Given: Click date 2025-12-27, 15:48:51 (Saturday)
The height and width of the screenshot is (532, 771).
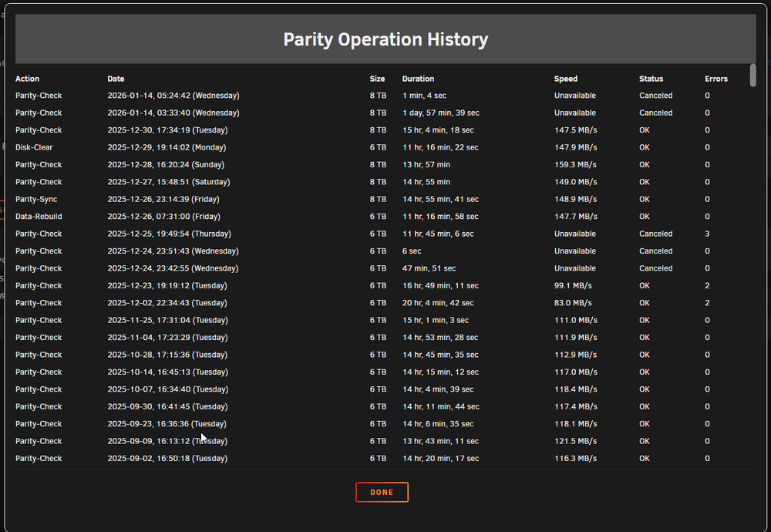Looking at the screenshot, I should coord(169,182).
